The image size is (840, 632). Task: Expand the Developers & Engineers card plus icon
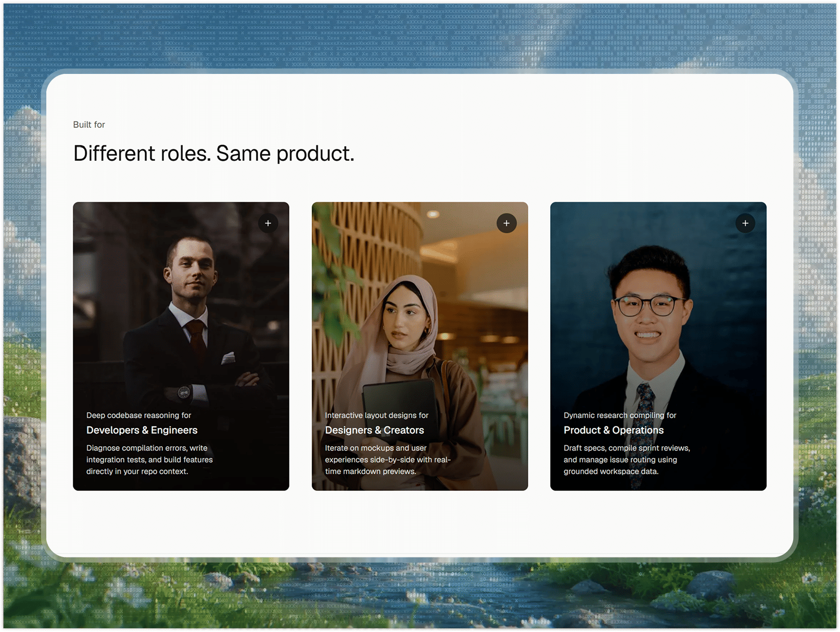[x=268, y=223]
